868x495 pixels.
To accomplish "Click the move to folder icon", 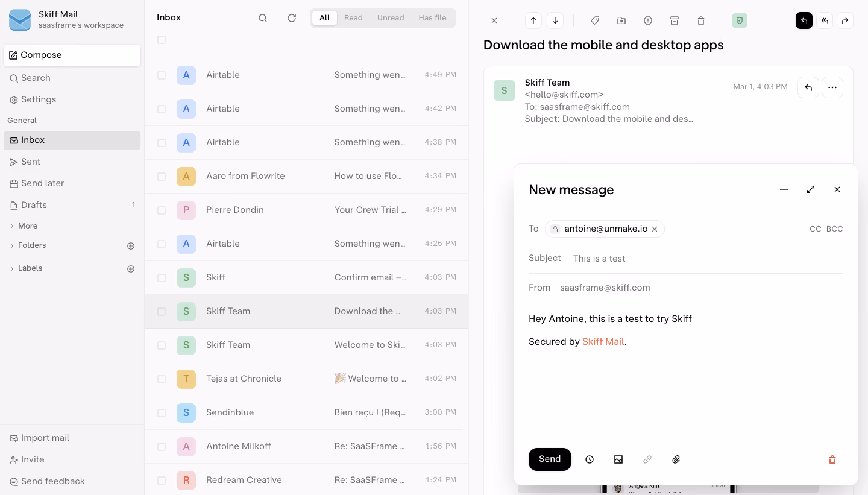I will (621, 20).
